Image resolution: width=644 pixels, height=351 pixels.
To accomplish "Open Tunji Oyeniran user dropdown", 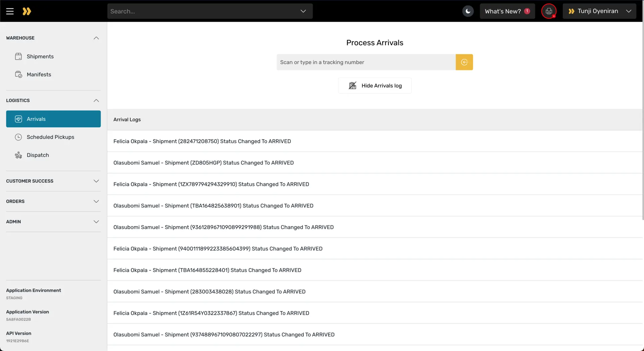I will [x=599, y=11].
